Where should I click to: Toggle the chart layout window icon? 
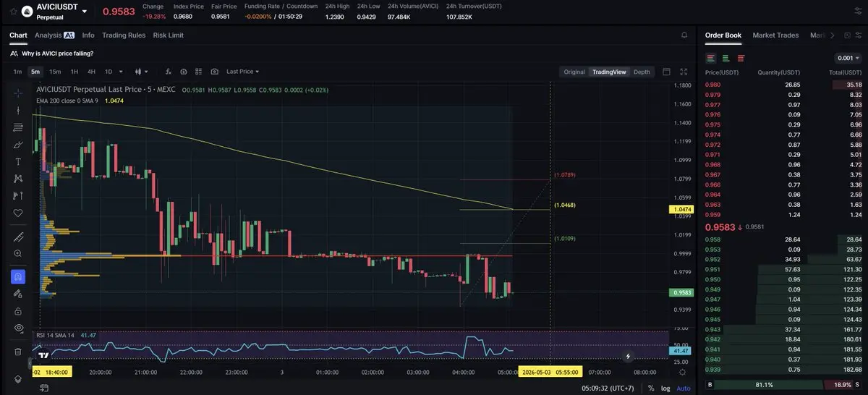tap(666, 72)
